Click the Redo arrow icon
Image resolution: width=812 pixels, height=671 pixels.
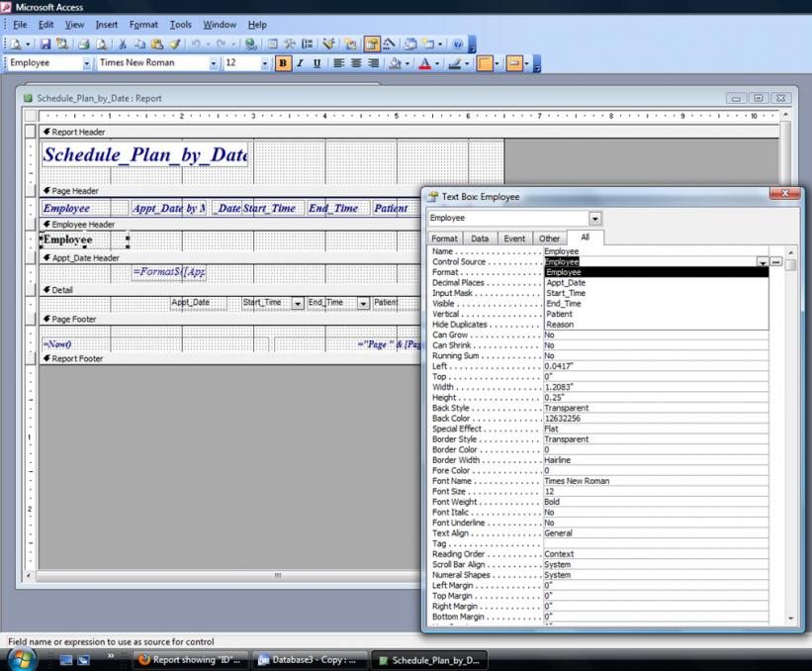222,45
